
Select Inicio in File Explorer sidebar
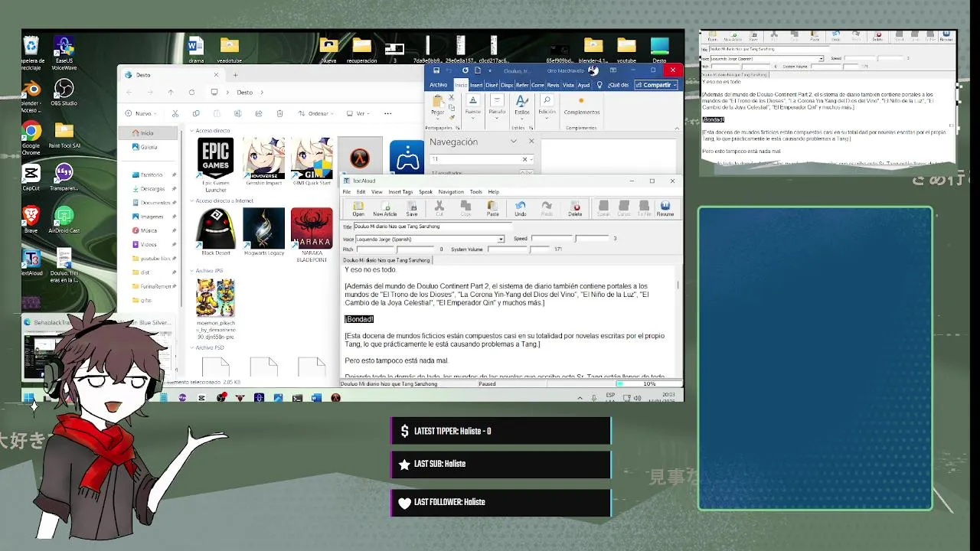click(x=147, y=133)
